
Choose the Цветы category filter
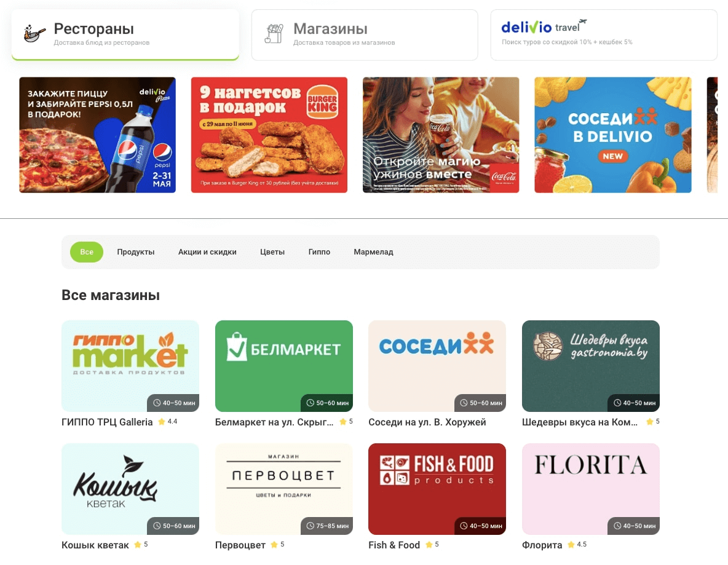272,252
